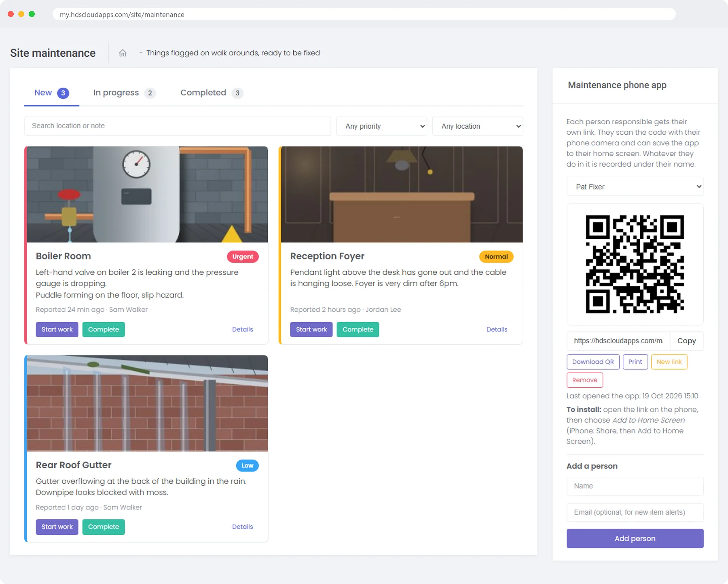Select the QR code image
The height and width of the screenshot is (584, 728).
(x=635, y=264)
